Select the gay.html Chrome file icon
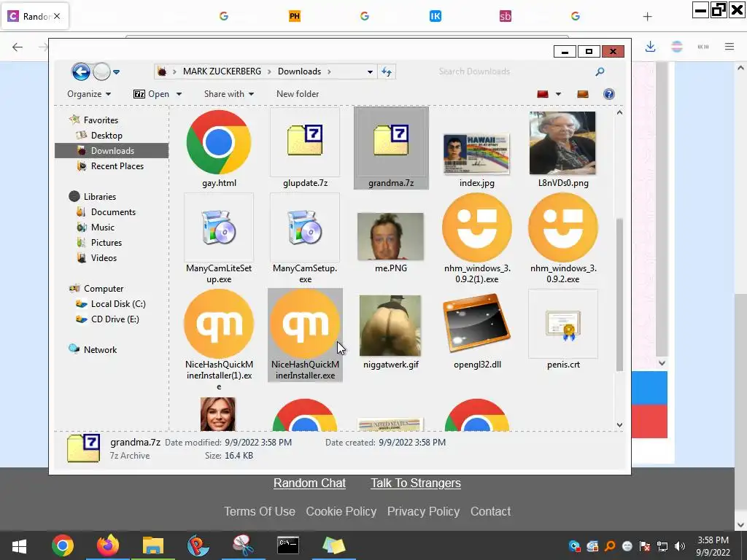Screen dimensions: 747x560 point(219,142)
